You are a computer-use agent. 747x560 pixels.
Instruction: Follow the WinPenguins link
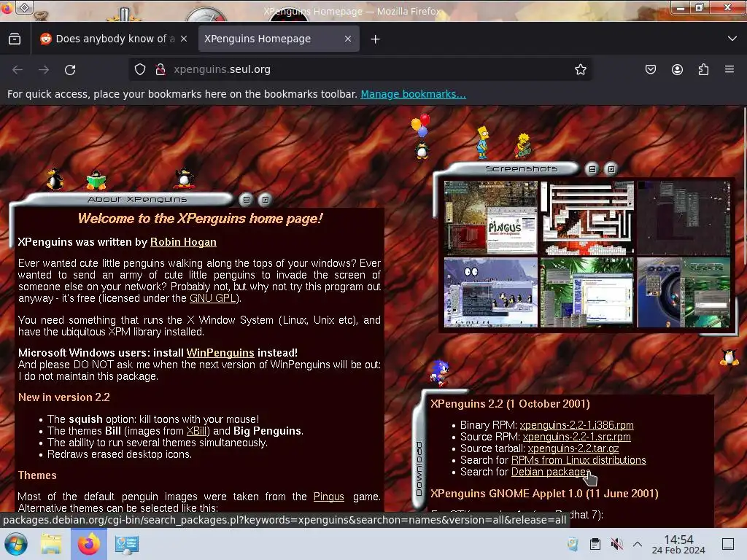pos(220,353)
